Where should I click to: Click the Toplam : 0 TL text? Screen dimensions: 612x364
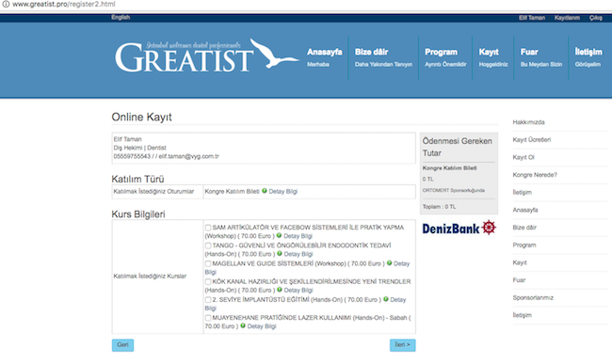(439, 207)
